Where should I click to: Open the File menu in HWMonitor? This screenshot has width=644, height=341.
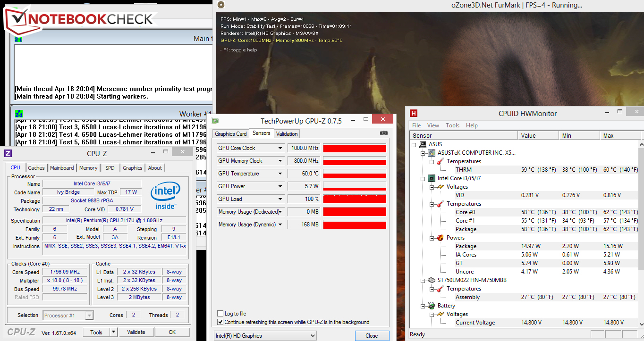click(416, 125)
